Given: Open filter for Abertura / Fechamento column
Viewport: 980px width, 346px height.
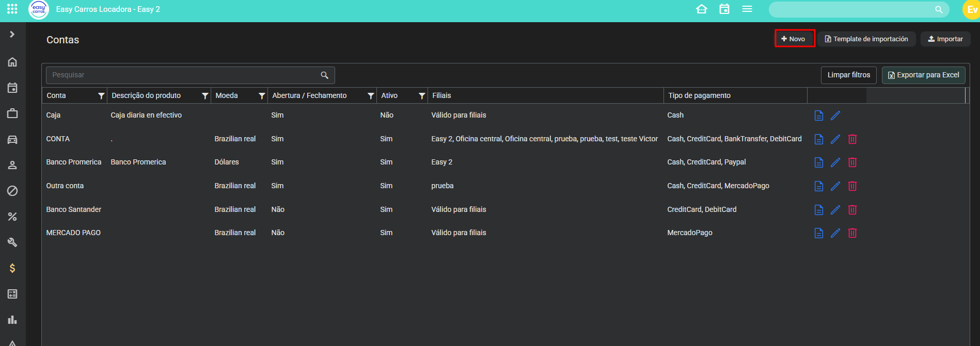Looking at the screenshot, I should [371, 96].
